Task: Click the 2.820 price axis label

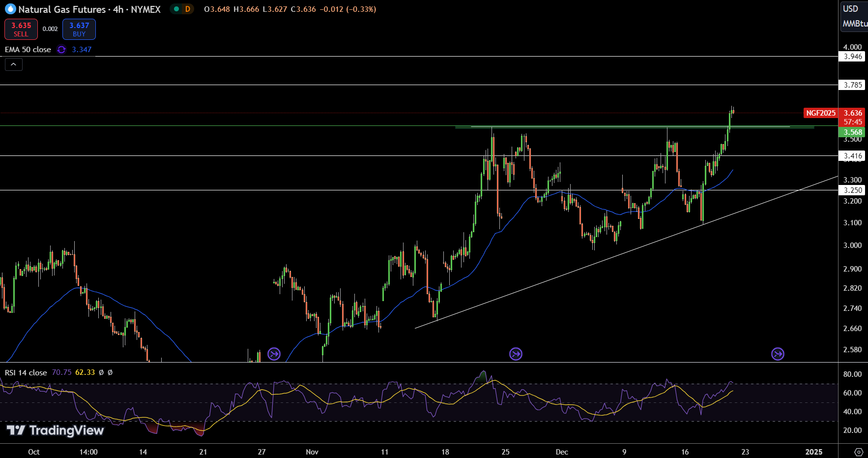Action: pos(852,288)
